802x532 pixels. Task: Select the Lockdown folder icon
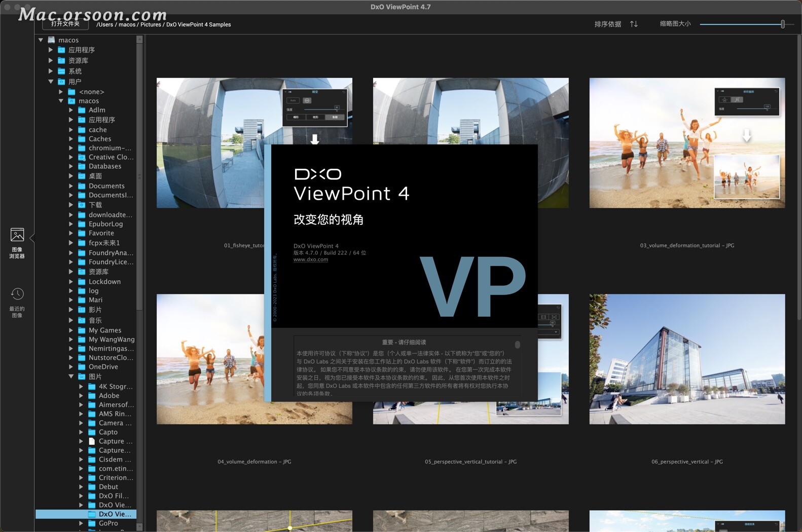[x=82, y=282]
